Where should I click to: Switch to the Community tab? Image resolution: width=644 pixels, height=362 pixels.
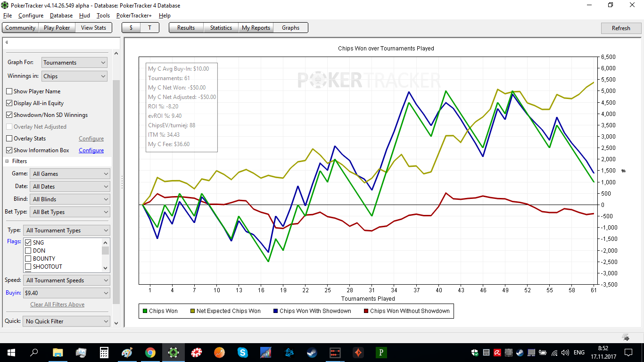(x=20, y=28)
